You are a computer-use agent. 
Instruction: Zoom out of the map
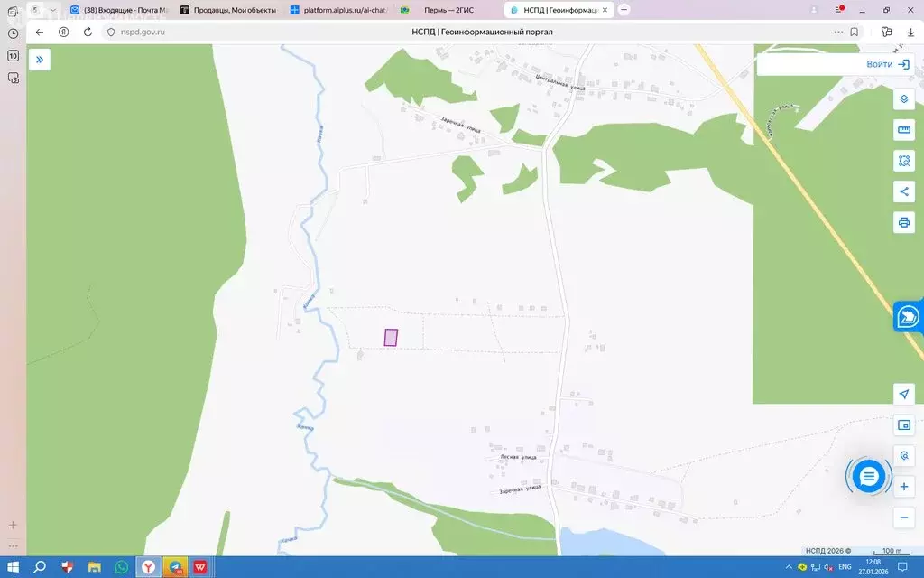[903, 517]
